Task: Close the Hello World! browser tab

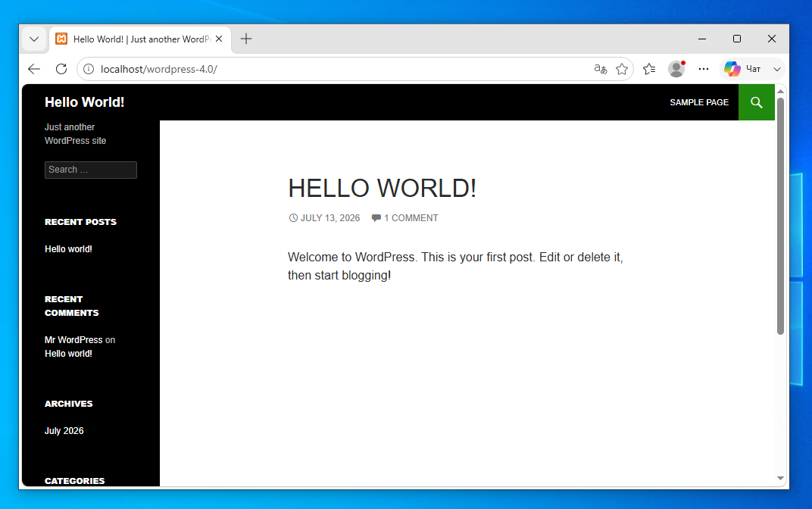Action: tap(219, 39)
